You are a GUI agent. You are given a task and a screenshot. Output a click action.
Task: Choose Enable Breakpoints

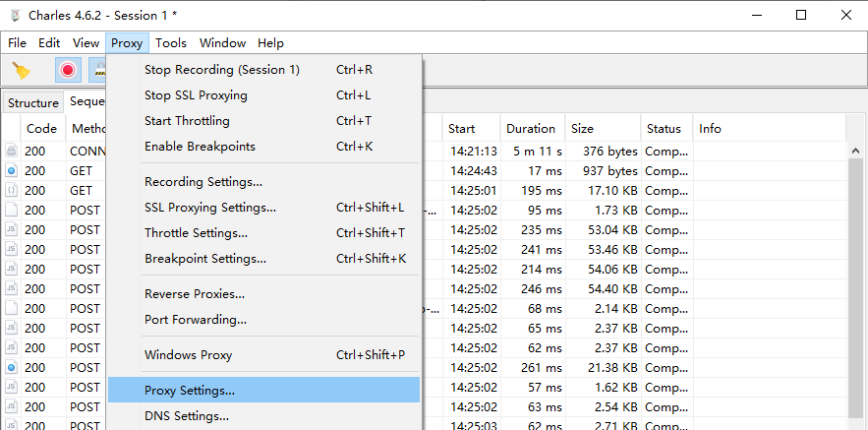pos(263,147)
